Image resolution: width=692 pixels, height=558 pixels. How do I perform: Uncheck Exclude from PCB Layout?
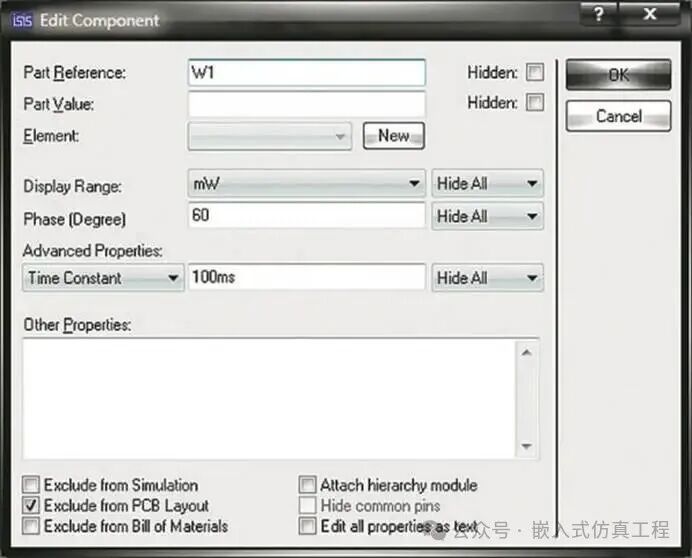[31, 505]
